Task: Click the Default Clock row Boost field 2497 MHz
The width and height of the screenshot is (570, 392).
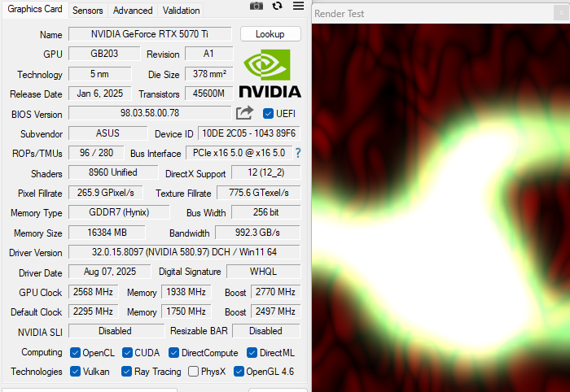Action: pyautogui.click(x=275, y=311)
